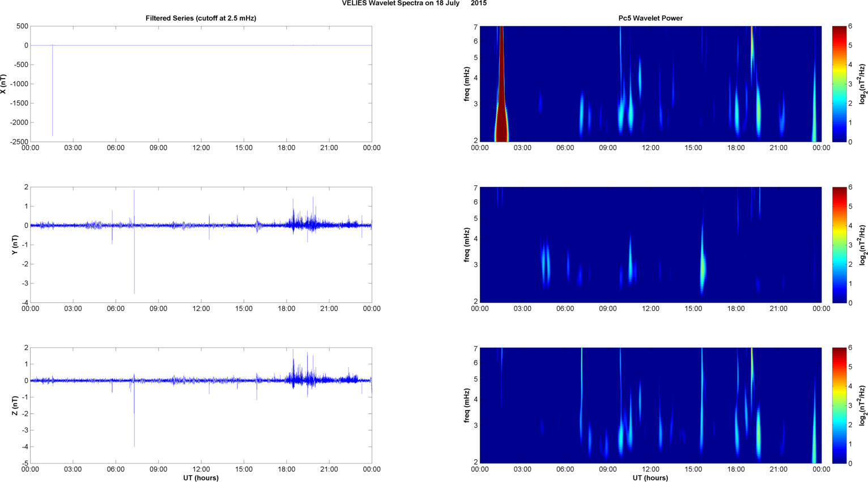Click the bottom wavelet power colorbar
868x482 pixels.
tap(839, 406)
